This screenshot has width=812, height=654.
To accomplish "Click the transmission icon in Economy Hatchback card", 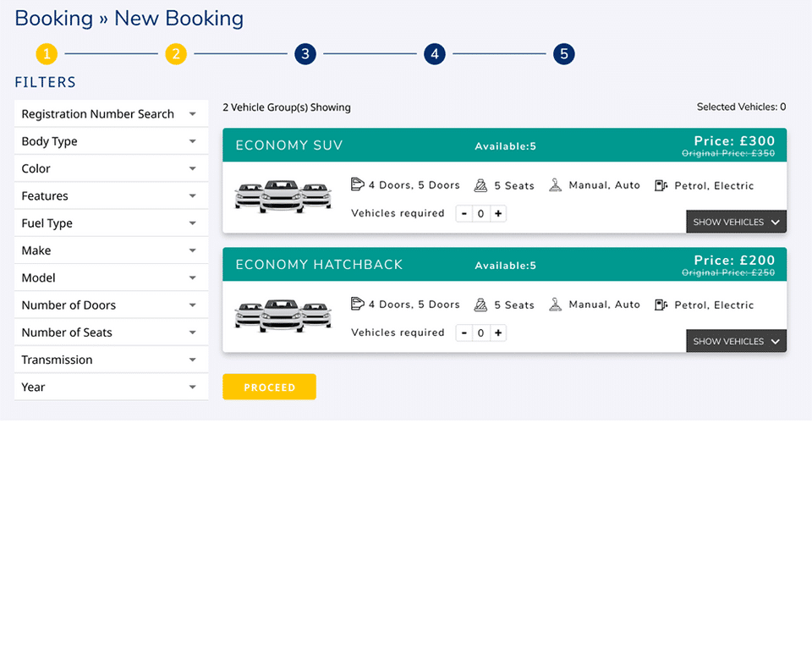I will 555,304.
